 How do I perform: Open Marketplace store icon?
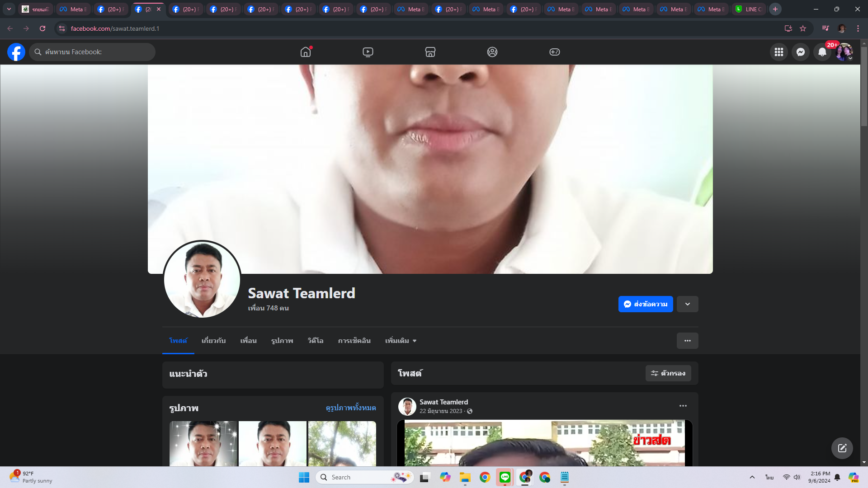tap(430, 52)
